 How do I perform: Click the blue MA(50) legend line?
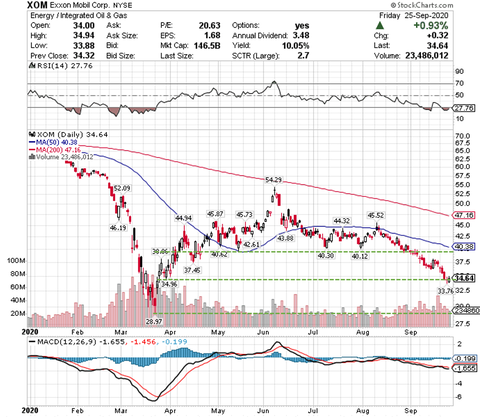coord(32,142)
